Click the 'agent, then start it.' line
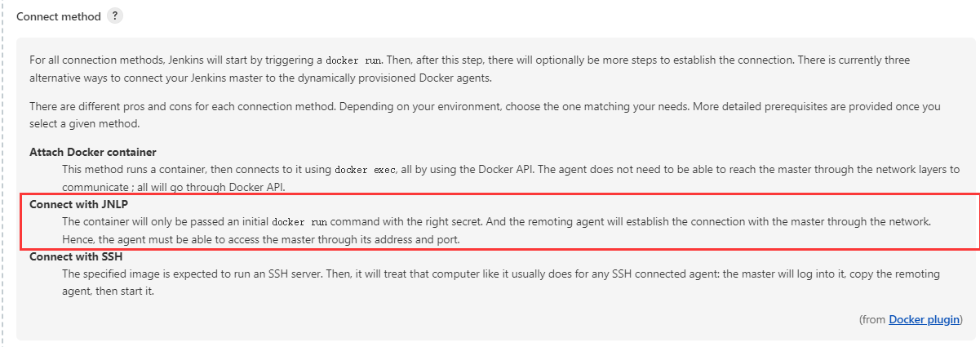 pos(108,291)
